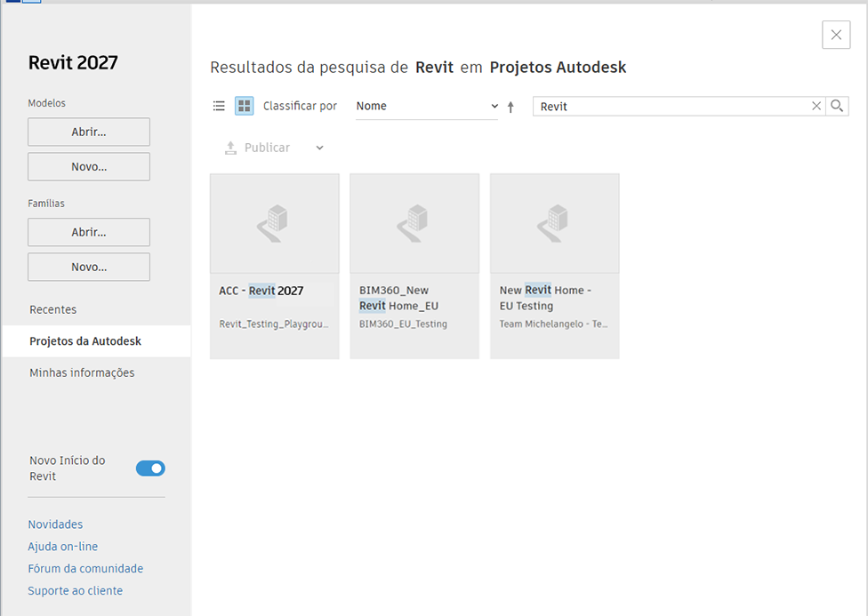Open Ajuda on-line link

pos(62,547)
